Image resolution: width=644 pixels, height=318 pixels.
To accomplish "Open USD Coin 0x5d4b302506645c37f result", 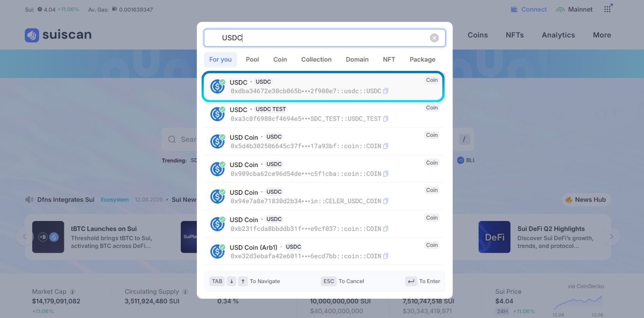I will pos(323,141).
